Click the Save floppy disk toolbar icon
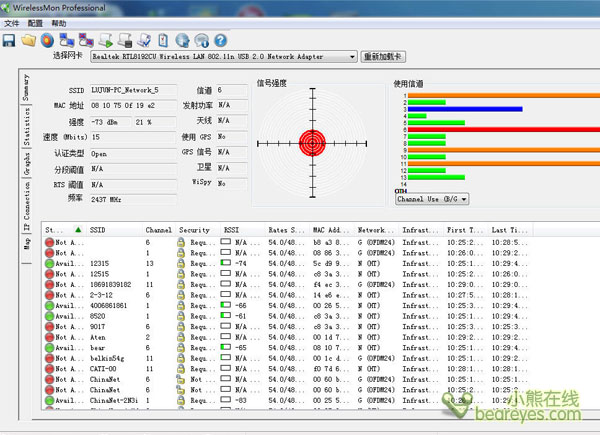 point(9,40)
